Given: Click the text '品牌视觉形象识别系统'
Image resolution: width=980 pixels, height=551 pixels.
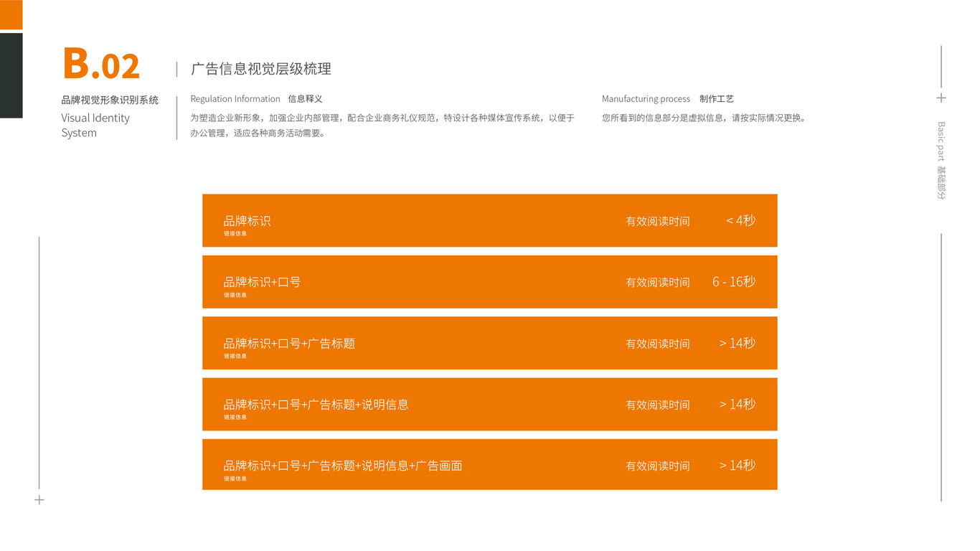Looking at the screenshot, I should 110,100.
